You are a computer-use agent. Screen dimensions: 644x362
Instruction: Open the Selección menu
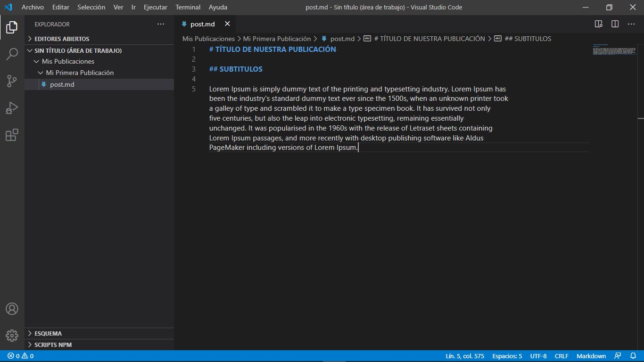91,7
